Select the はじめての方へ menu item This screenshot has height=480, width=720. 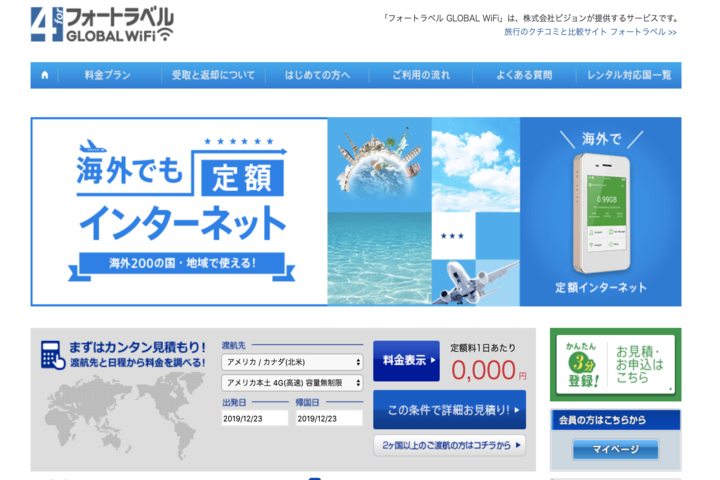point(317,75)
